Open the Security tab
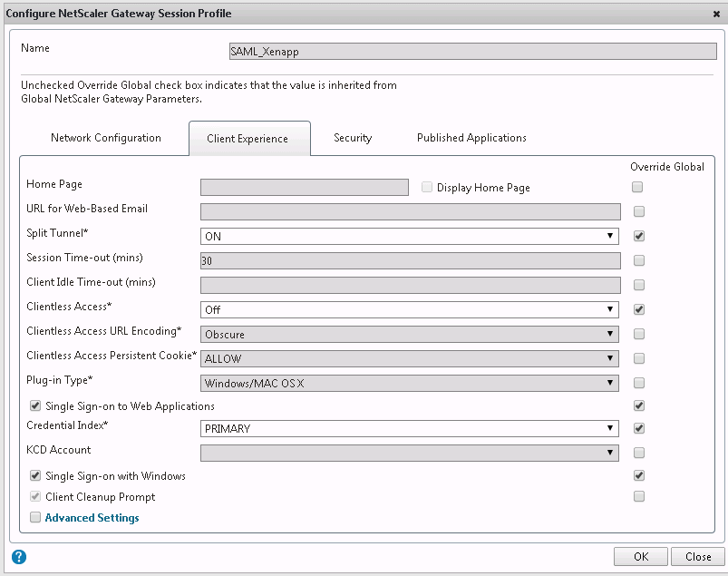Viewport: 728px width, 576px height. 353,138
